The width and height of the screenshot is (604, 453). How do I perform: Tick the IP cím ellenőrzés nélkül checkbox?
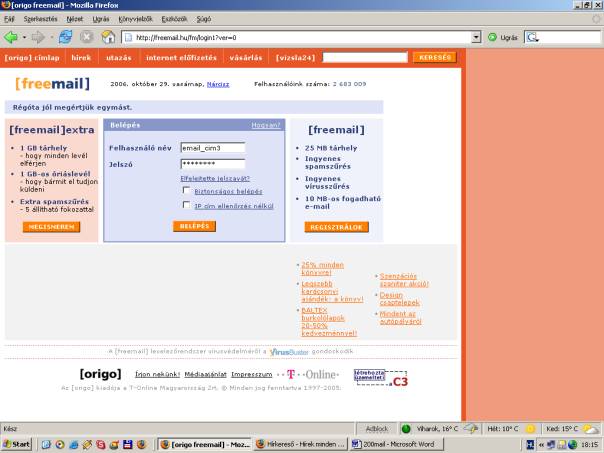[x=186, y=205]
